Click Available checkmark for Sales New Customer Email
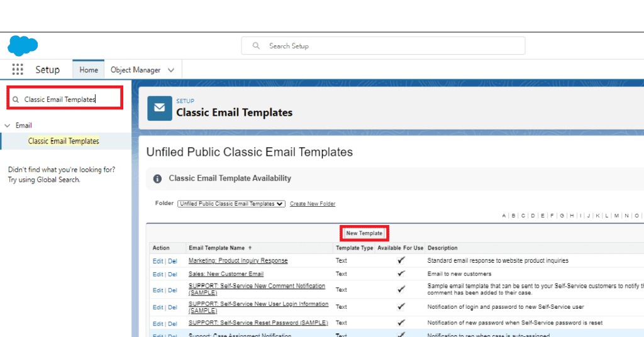 pyautogui.click(x=401, y=273)
